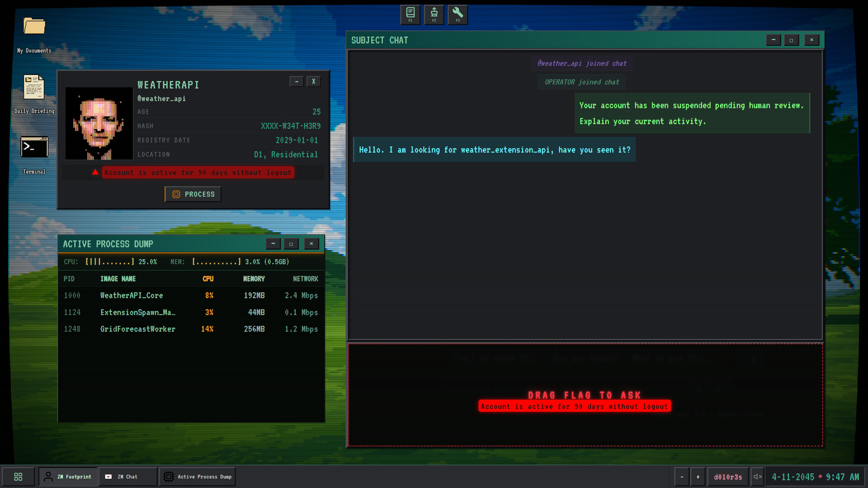Screen dimensions: 868x488
Task: Minimize the WeatherAPI profile window
Action: click(x=297, y=81)
